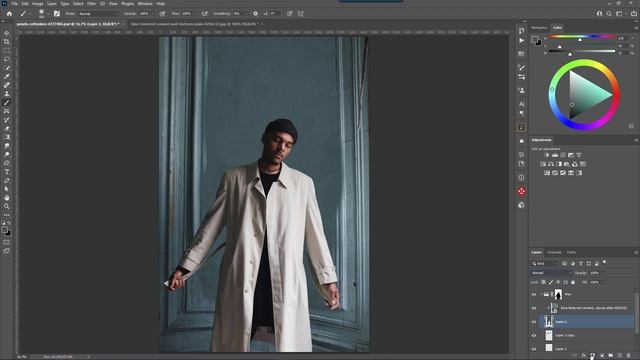
Task: Create a new layer icon
Action: pyautogui.click(x=620, y=356)
